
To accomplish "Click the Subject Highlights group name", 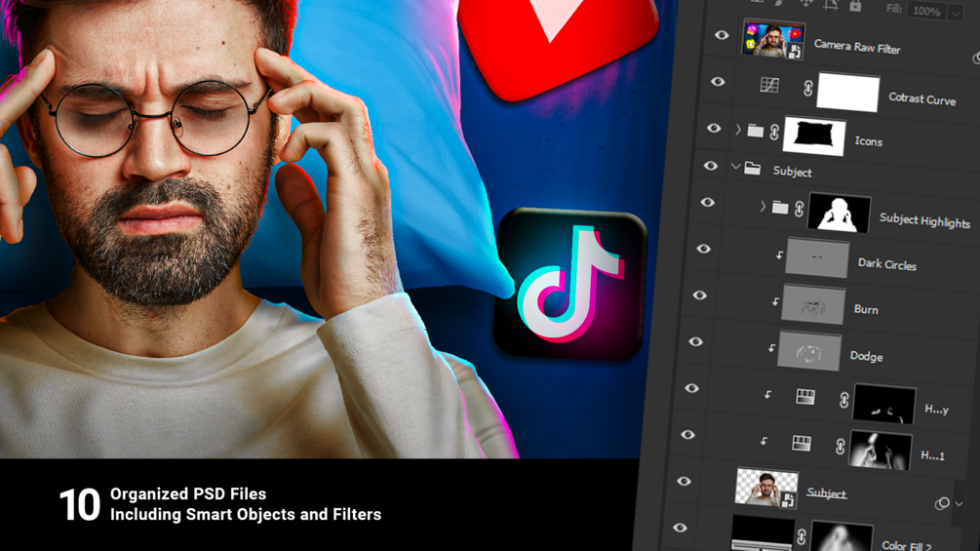I will point(925,219).
